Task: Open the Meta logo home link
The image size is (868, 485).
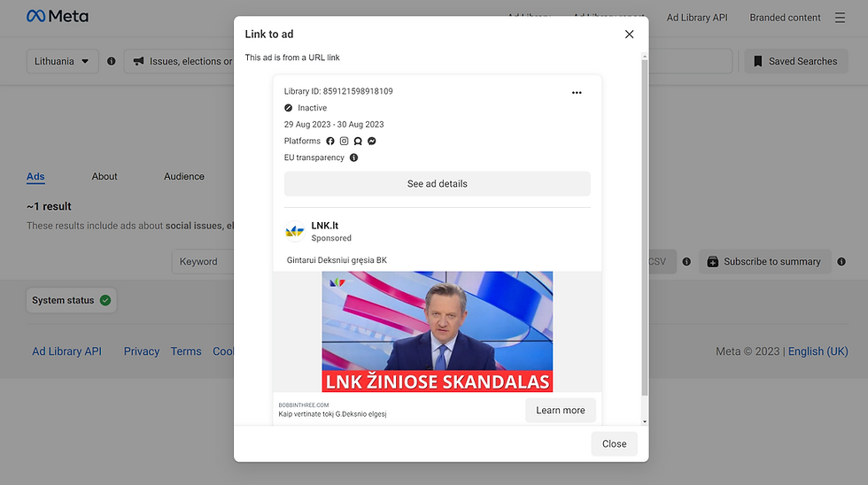Action: coord(58,17)
